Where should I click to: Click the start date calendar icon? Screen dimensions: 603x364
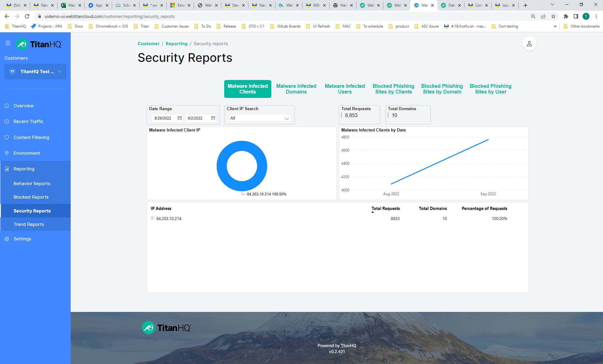(180, 118)
